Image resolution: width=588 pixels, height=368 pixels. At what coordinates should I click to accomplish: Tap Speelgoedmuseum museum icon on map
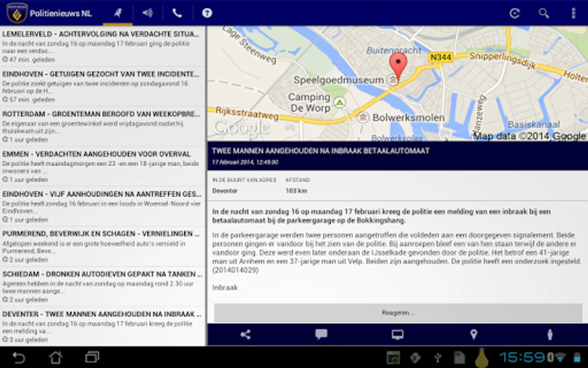point(392,80)
